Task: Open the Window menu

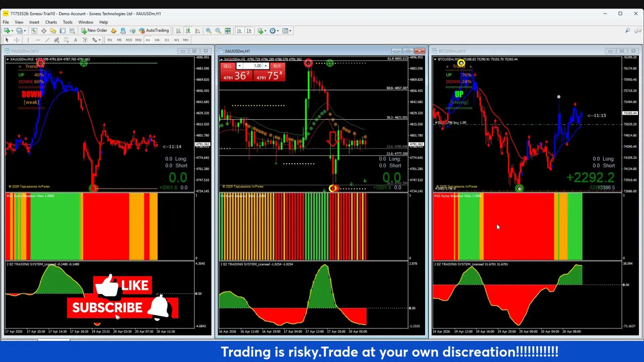Action: click(x=86, y=22)
